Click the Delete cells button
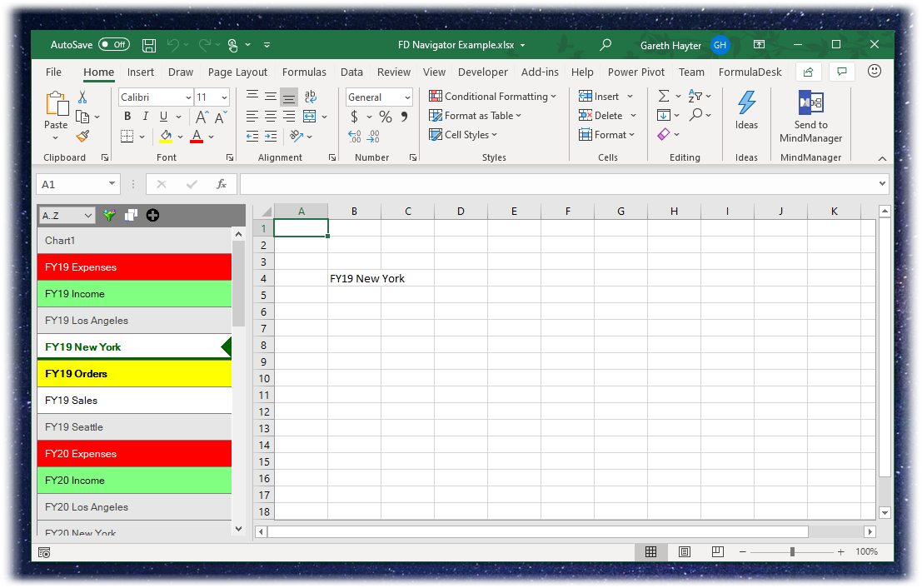Screen dimensions: 922x588 pos(601,116)
